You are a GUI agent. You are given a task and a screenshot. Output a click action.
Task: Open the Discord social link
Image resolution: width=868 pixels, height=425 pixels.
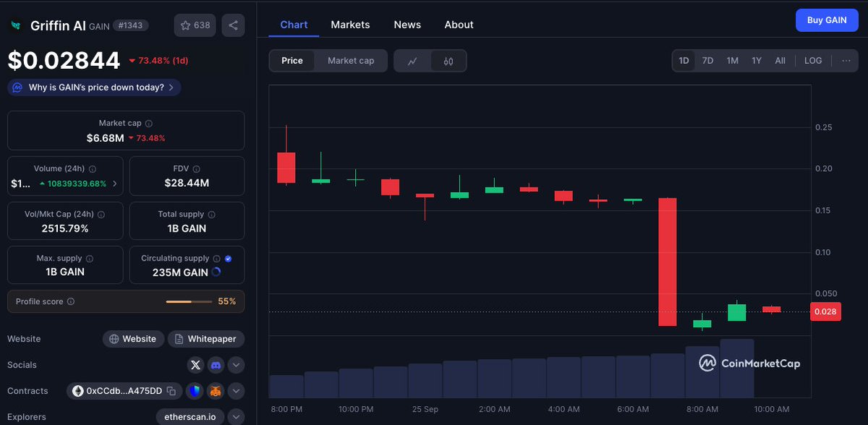tap(216, 365)
